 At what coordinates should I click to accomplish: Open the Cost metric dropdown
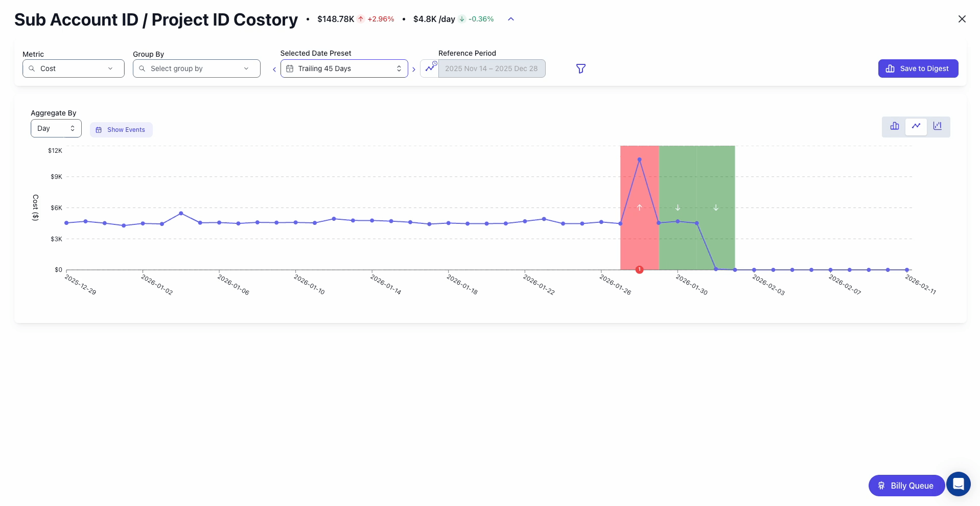(73, 68)
